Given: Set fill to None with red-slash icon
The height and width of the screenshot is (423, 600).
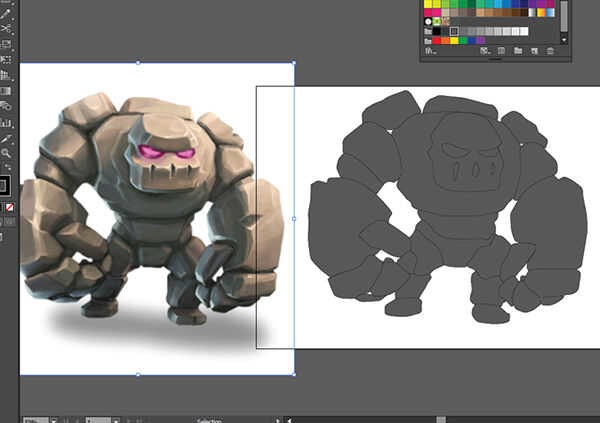Looking at the screenshot, I should coord(10,207).
